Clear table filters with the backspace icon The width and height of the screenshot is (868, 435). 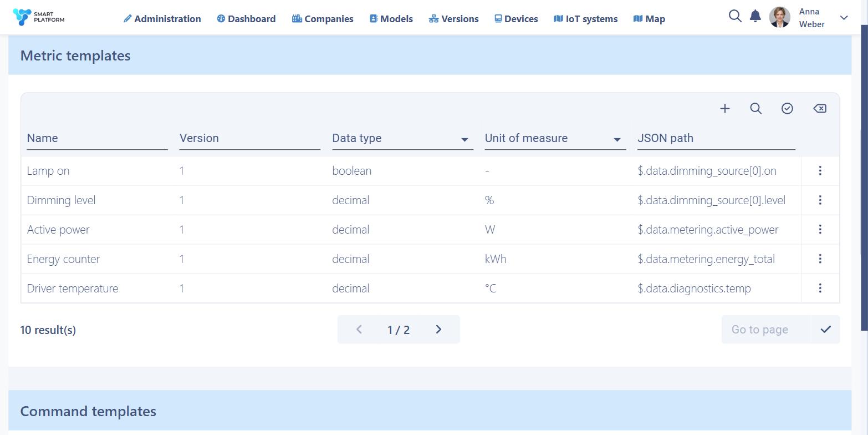click(x=819, y=109)
